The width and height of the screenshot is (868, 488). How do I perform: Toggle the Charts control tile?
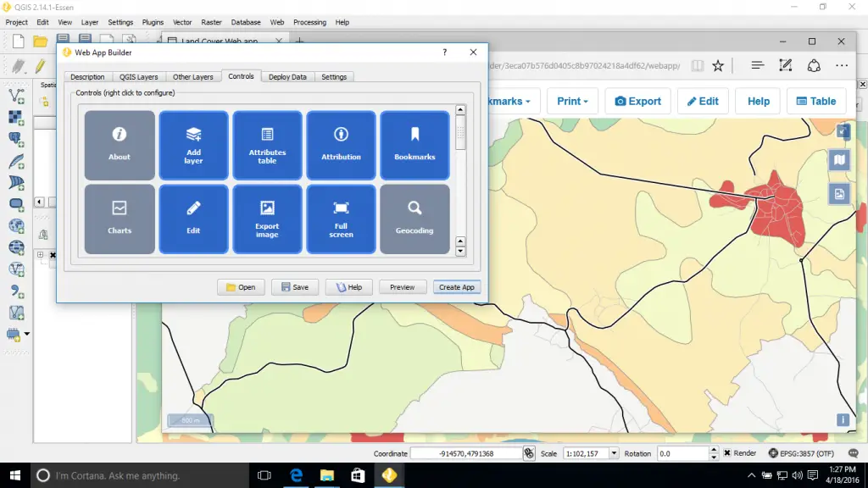click(119, 219)
